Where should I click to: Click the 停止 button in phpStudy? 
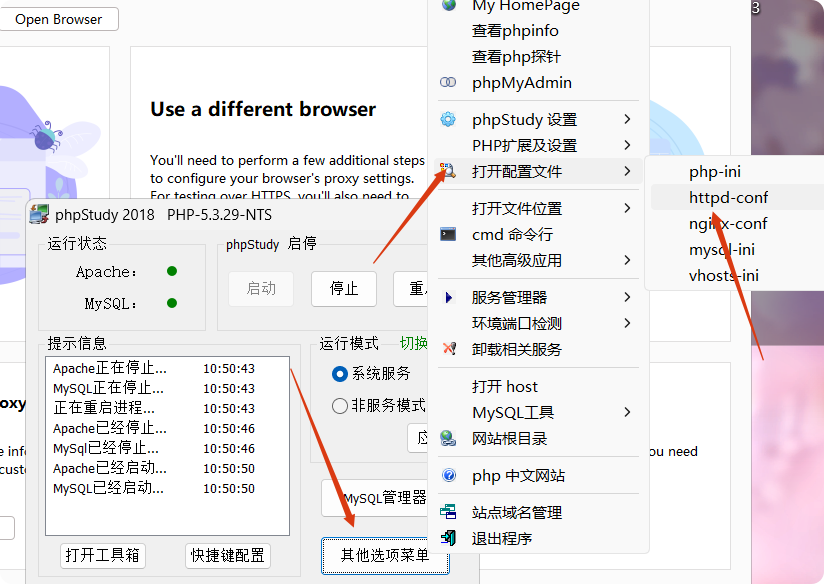point(344,289)
